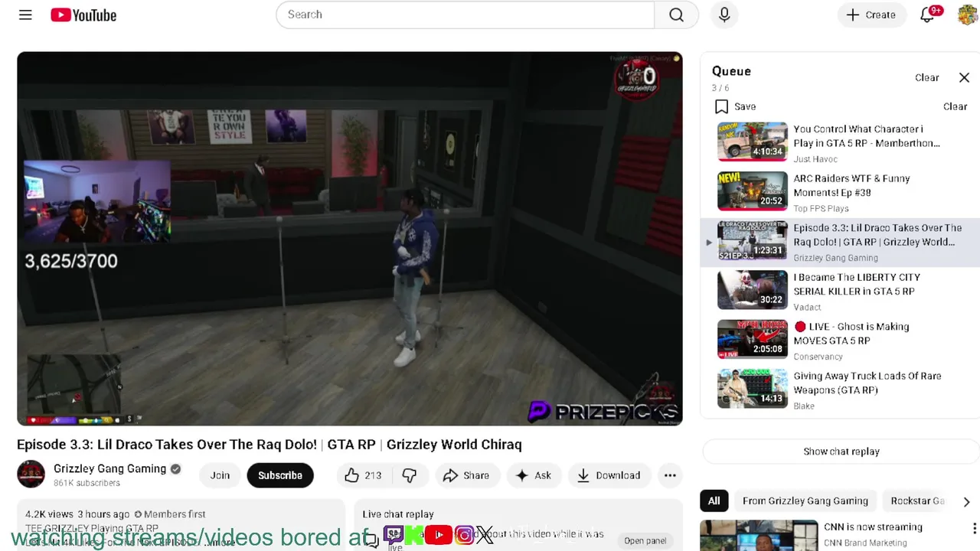Viewport: 980px width, 551px height.
Task: Click the video title text
Action: tap(269, 445)
